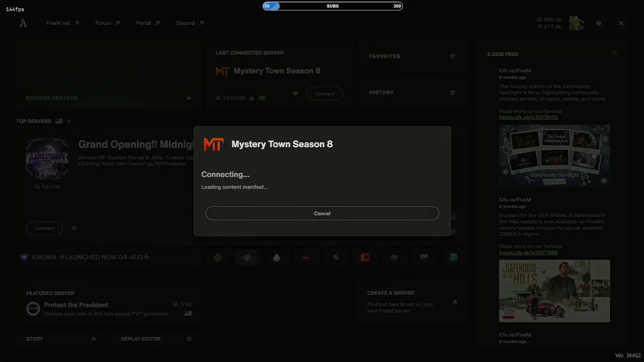Click the Story play triangle icon

(x=94, y=339)
